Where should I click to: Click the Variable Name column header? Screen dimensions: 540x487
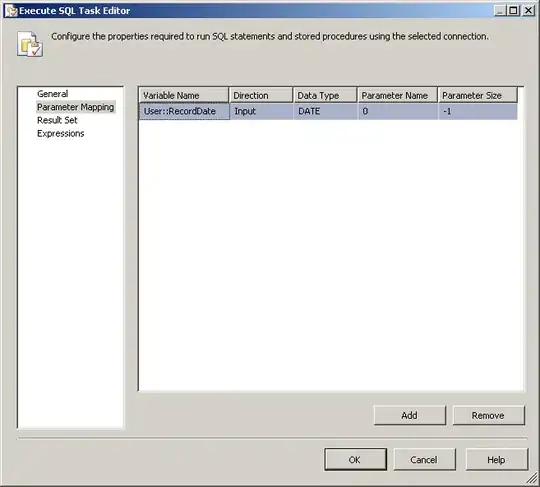click(x=184, y=95)
